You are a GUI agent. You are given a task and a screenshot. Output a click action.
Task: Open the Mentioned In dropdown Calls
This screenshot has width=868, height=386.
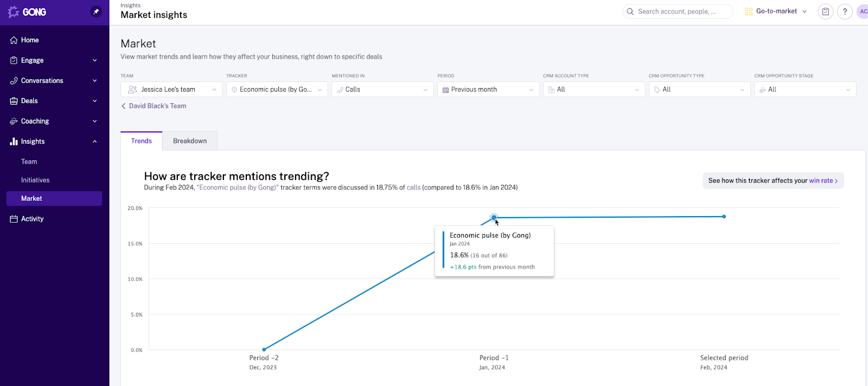click(x=382, y=90)
